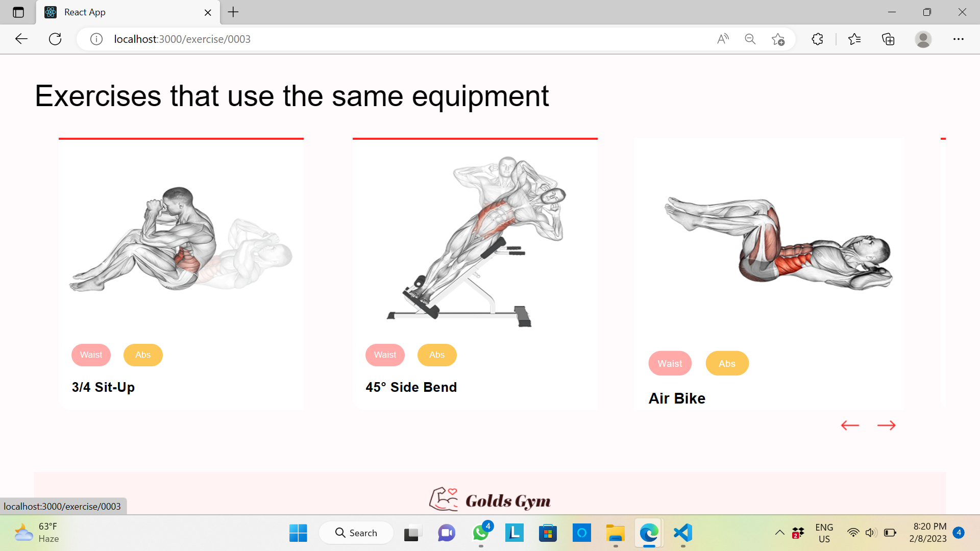Open Microsoft Store from taskbar
Screen dimensions: 980x551
(x=548, y=533)
